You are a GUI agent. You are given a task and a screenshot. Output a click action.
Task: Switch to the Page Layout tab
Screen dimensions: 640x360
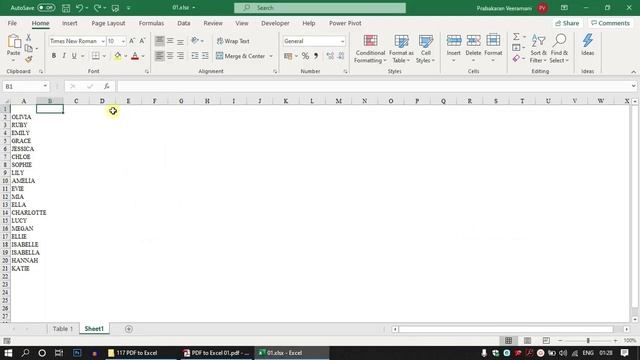[108, 23]
